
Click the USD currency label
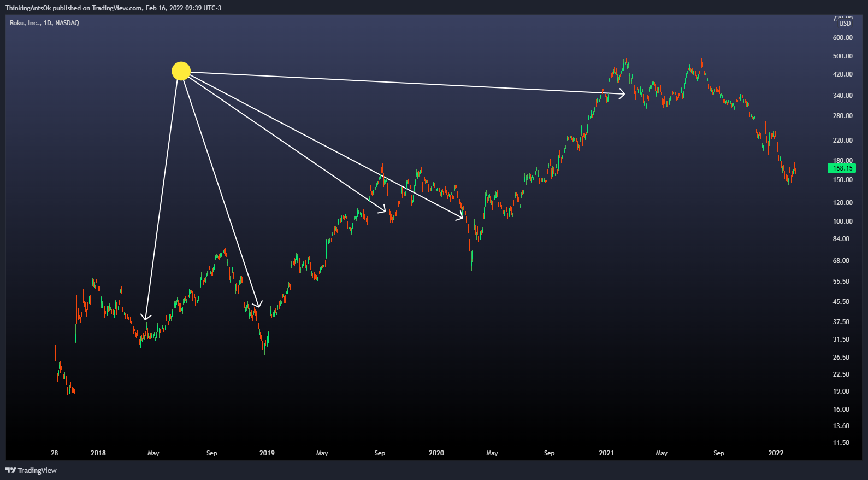(845, 24)
